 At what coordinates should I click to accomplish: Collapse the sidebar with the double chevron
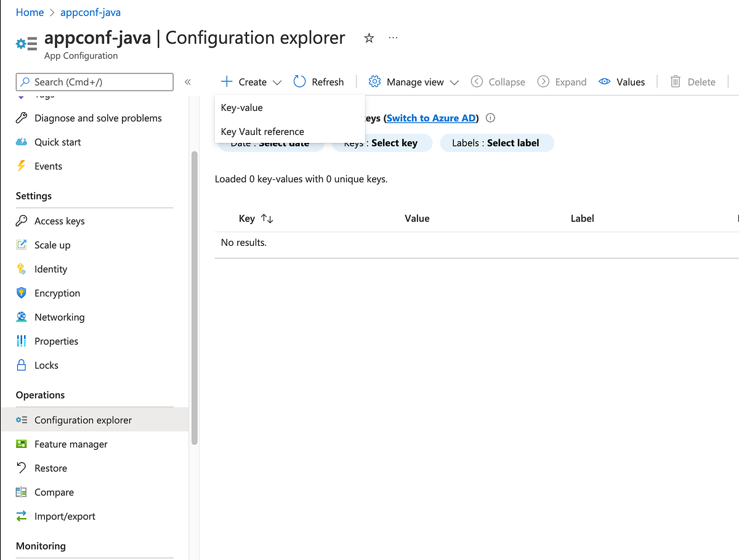(x=188, y=82)
